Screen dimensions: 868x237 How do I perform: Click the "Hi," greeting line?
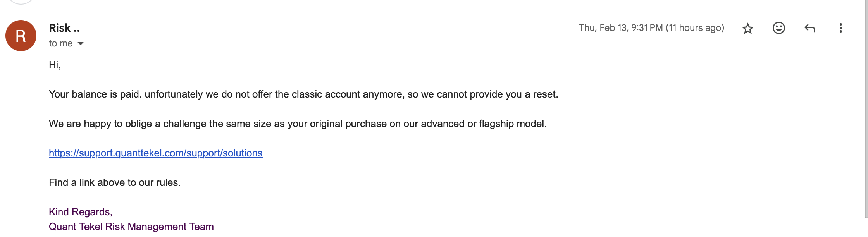pyautogui.click(x=55, y=65)
